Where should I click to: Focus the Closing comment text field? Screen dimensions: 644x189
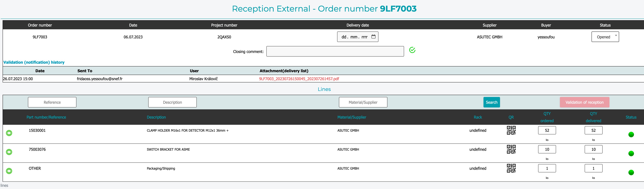(335, 51)
